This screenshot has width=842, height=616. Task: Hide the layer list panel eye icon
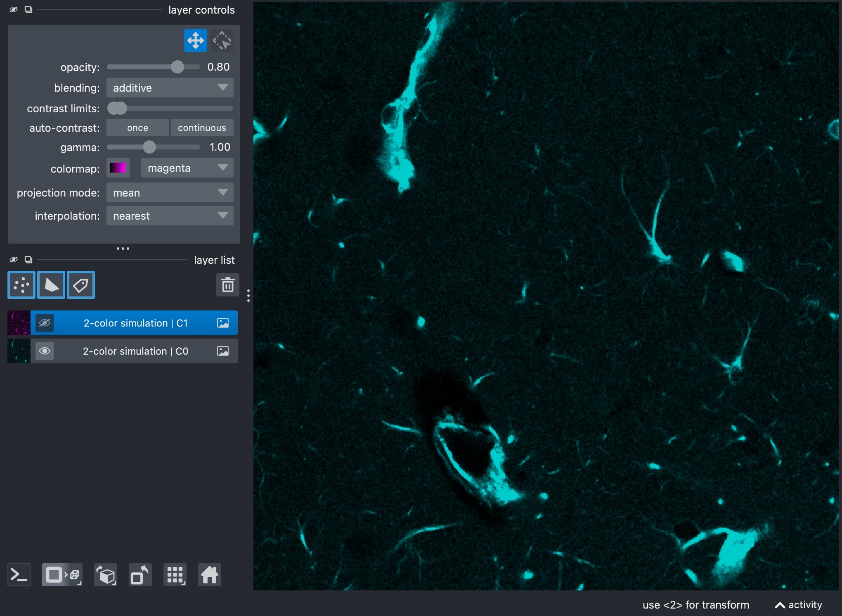tap(14, 260)
